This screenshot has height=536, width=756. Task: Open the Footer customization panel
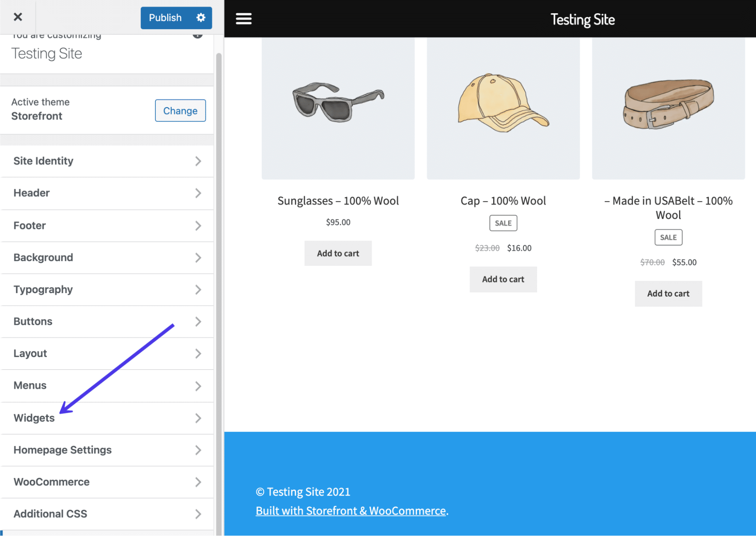pyautogui.click(x=108, y=225)
